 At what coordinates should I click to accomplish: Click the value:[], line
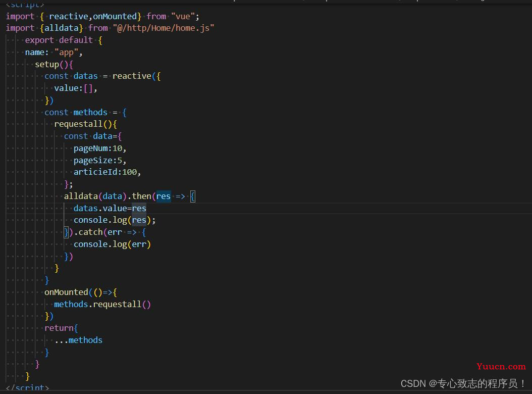pyautogui.click(x=76, y=88)
